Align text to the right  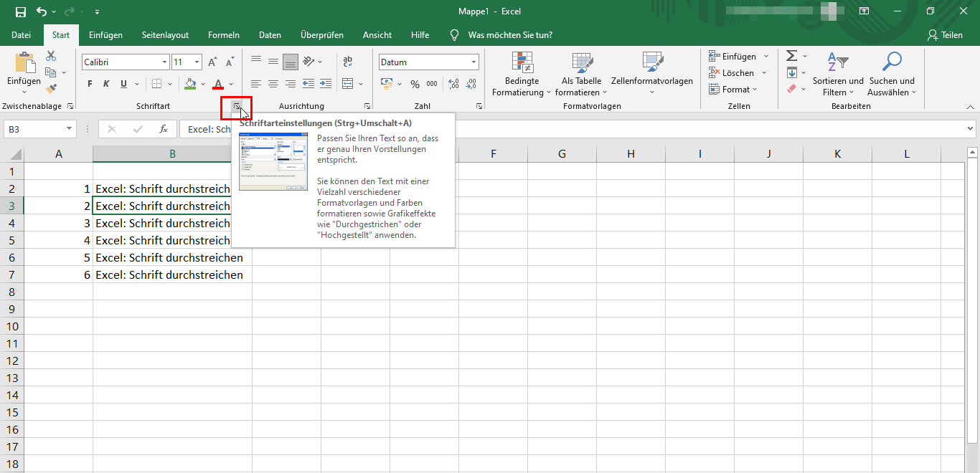pyautogui.click(x=291, y=84)
